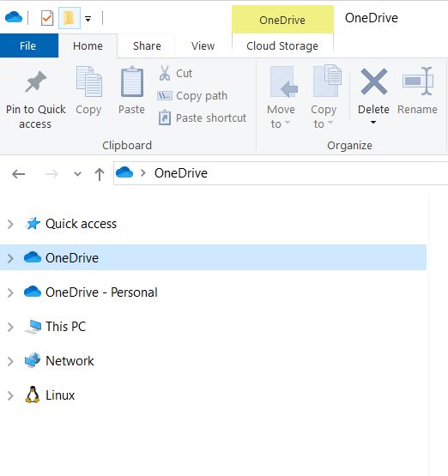Screen dimensions: 448x476
Task: Open the Delete dropdown arrow
Action: click(373, 123)
